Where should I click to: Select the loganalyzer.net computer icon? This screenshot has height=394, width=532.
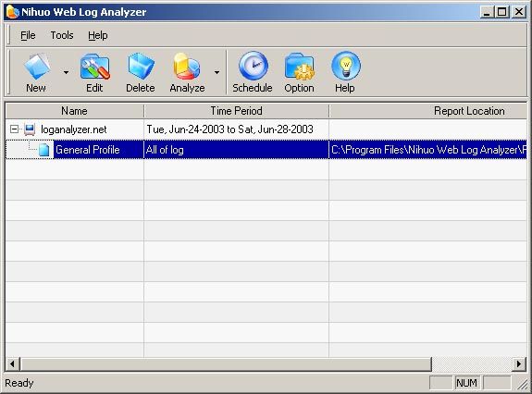(x=30, y=129)
